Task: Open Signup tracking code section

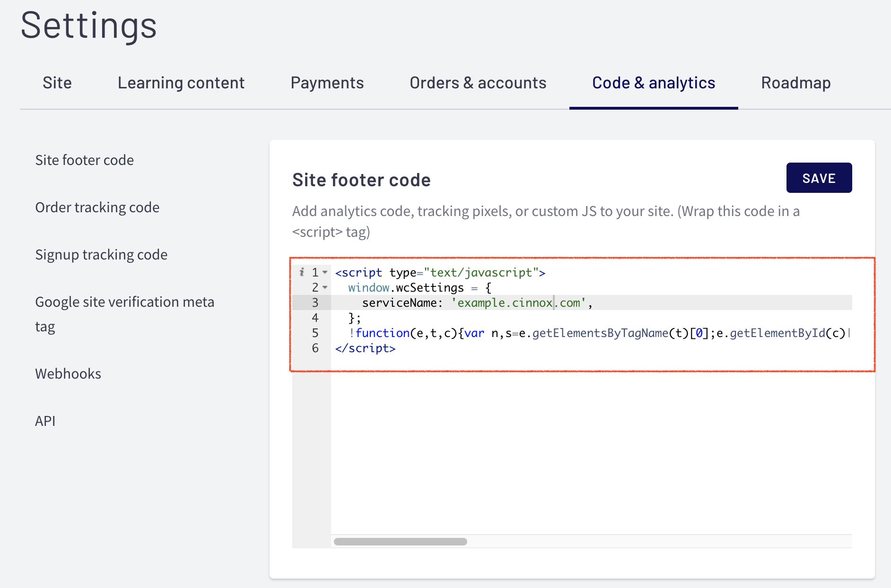Action: pyautogui.click(x=101, y=255)
